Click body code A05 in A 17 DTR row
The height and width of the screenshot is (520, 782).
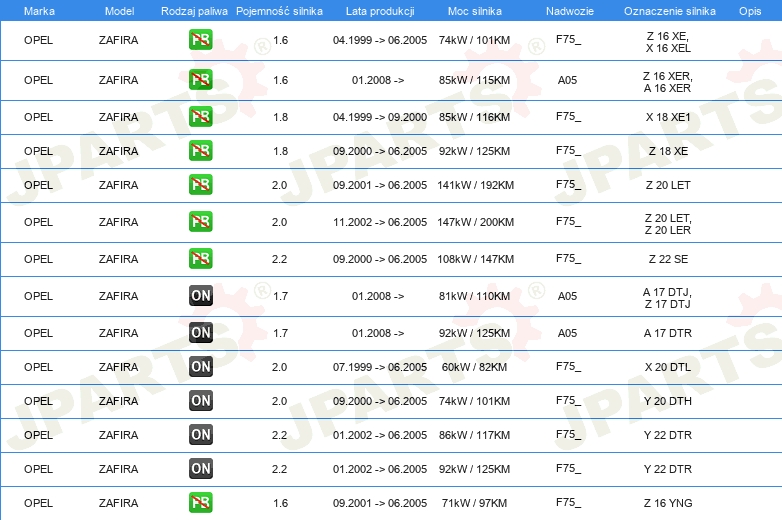coord(567,333)
